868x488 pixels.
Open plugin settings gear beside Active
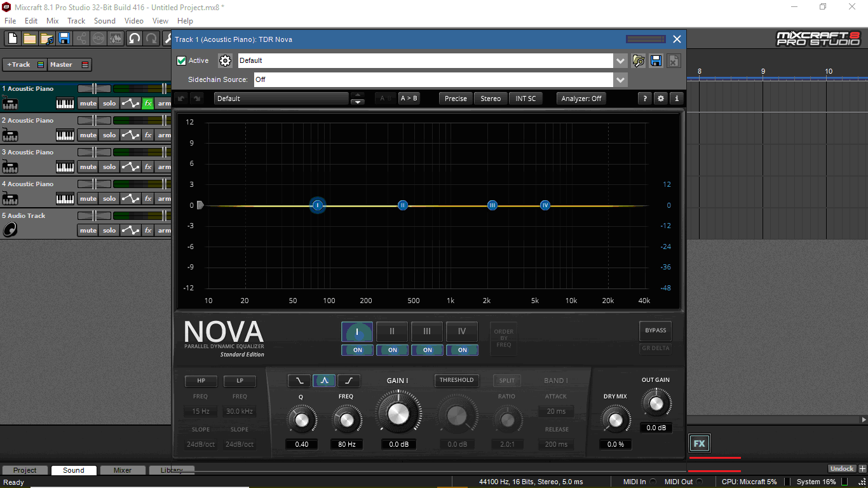click(x=225, y=60)
